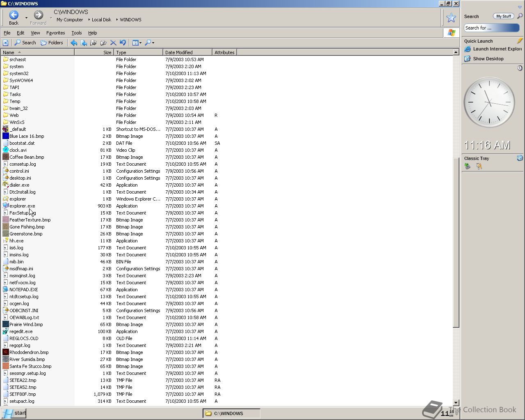This screenshot has width=525, height=420.
Task: Sort the list by the Name column header
Action: tap(37, 52)
